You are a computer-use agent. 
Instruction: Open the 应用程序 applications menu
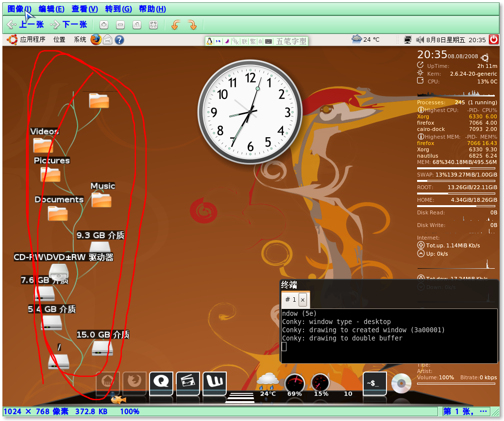(x=26, y=39)
